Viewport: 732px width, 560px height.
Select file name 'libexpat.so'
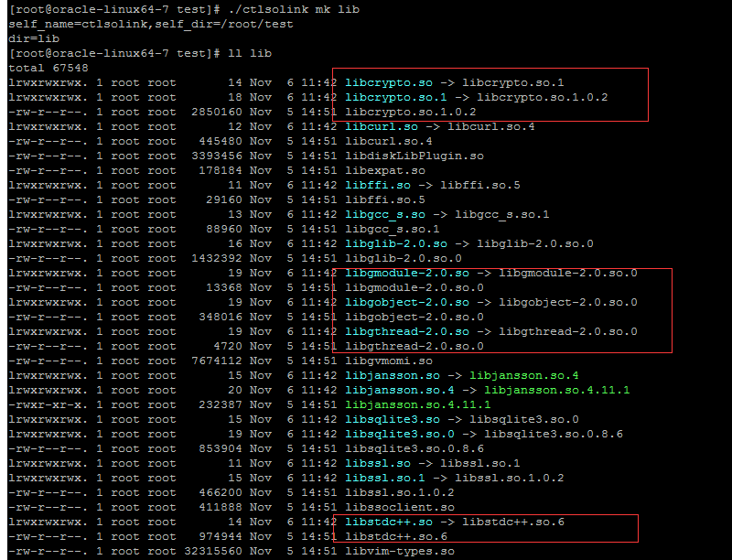click(x=385, y=170)
